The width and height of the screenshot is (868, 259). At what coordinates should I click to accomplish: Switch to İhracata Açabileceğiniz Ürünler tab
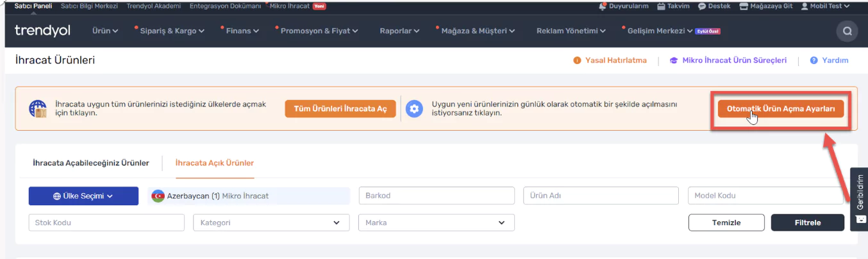[x=91, y=163]
